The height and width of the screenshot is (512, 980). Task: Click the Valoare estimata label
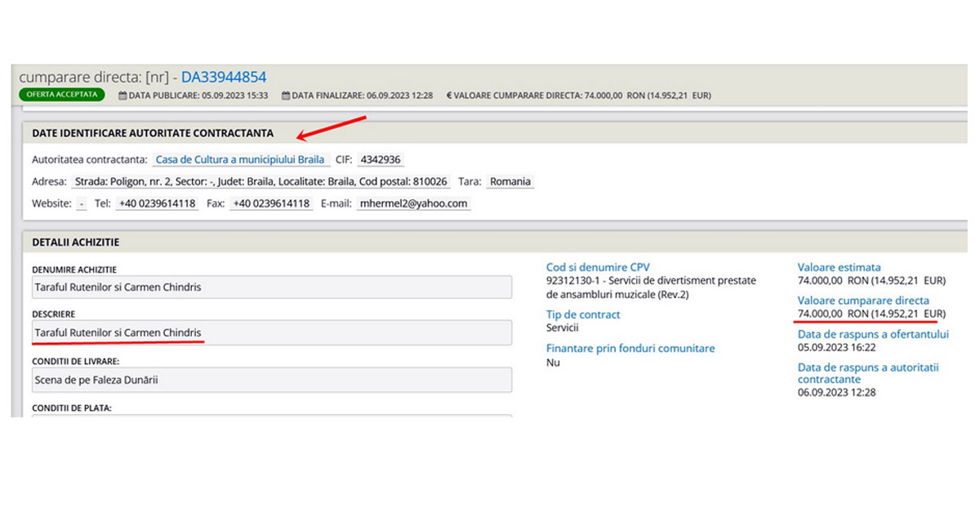tap(840, 267)
